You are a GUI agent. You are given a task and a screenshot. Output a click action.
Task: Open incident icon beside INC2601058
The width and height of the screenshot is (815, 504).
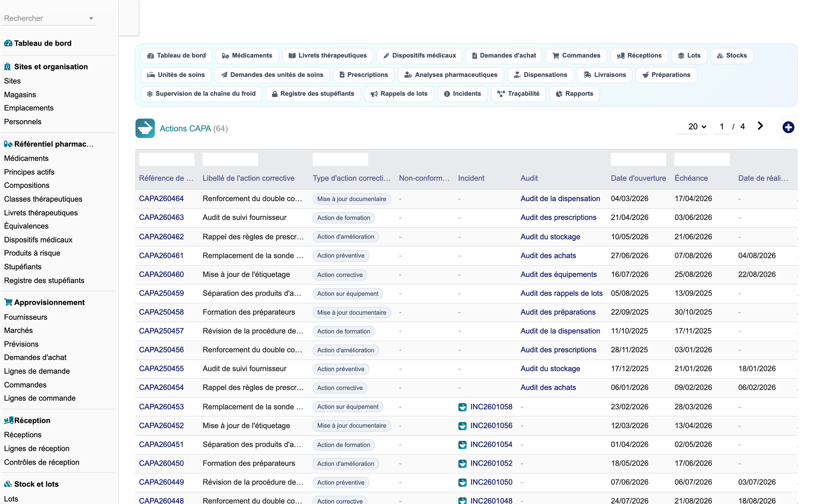click(462, 407)
